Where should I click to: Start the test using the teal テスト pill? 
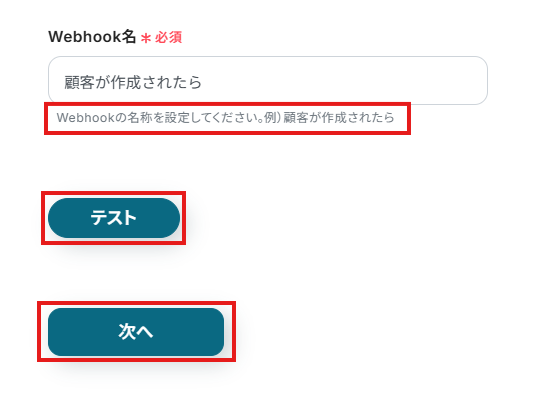pyautogui.click(x=114, y=218)
